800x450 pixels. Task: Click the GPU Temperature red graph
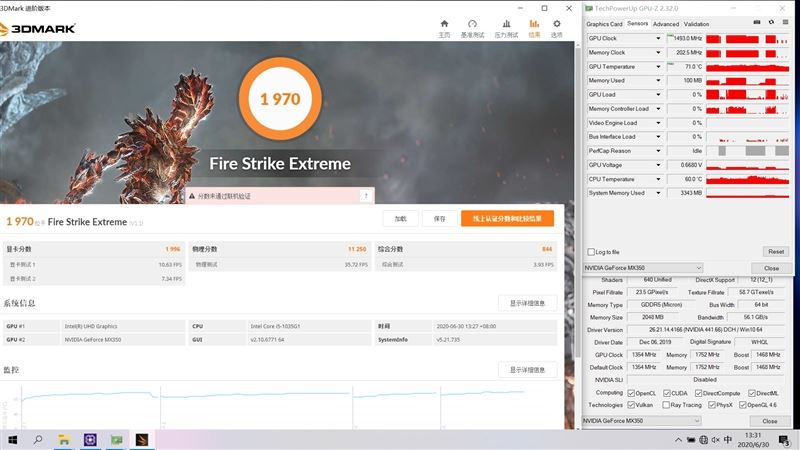pyautogui.click(x=747, y=67)
